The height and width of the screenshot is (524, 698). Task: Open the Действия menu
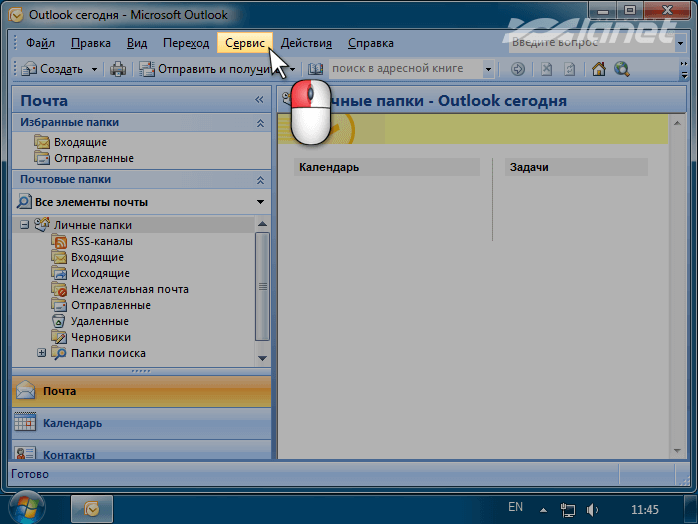(x=306, y=43)
